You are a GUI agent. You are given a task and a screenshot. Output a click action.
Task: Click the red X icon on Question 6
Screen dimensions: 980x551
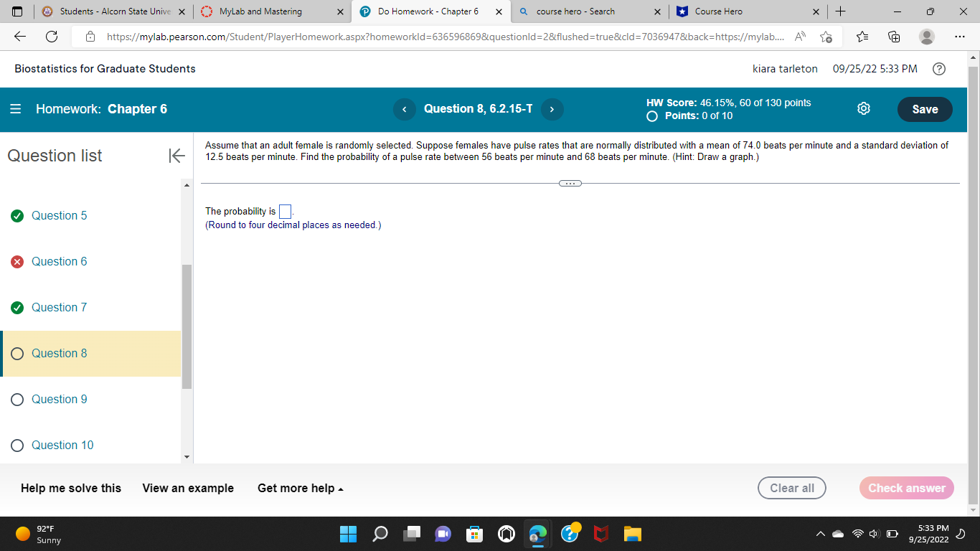click(17, 261)
